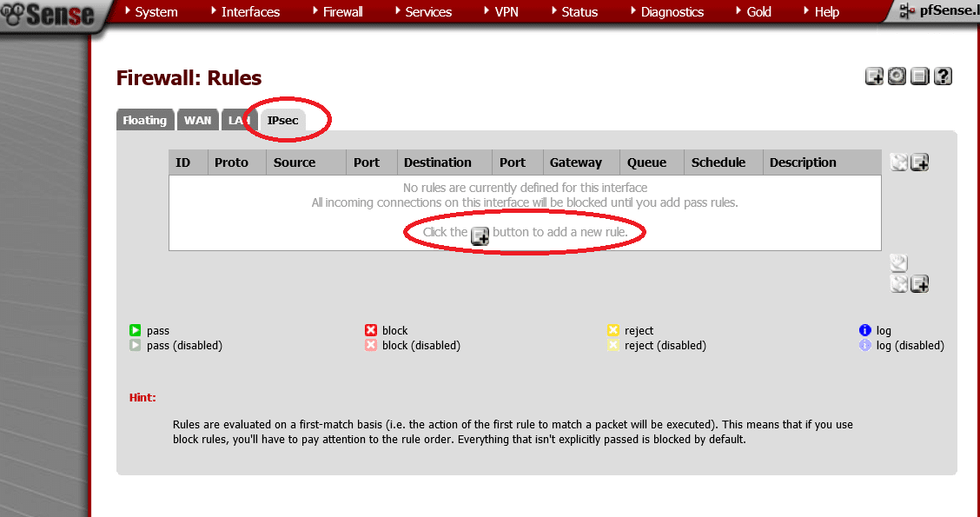
Task: Click the plus icon inside the empty rules message
Action: pyautogui.click(x=480, y=235)
